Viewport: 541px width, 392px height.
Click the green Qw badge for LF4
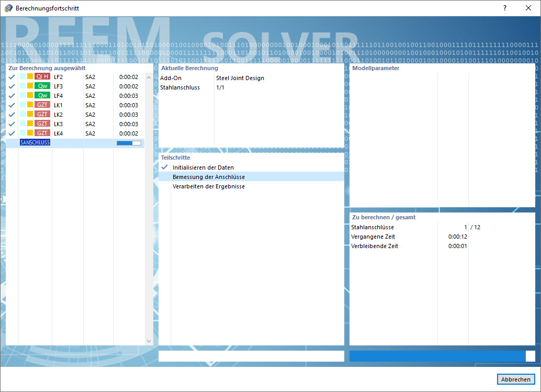pyautogui.click(x=42, y=95)
